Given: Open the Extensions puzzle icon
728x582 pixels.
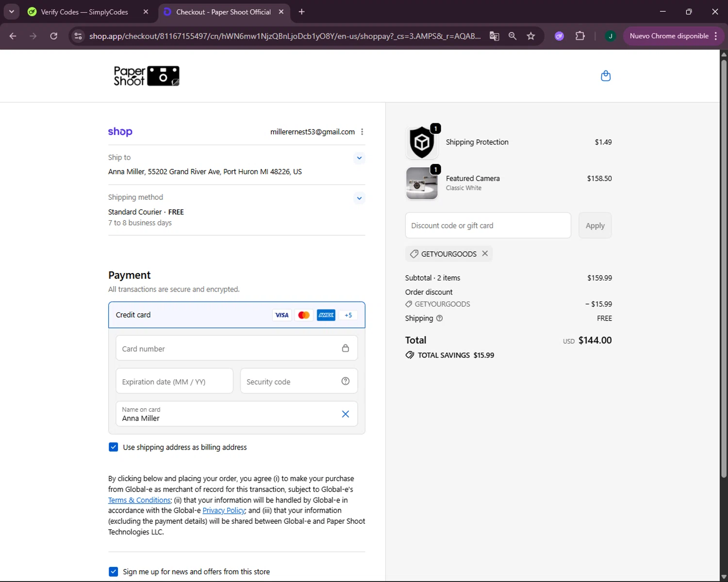Looking at the screenshot, I should [x=580, y=36].
